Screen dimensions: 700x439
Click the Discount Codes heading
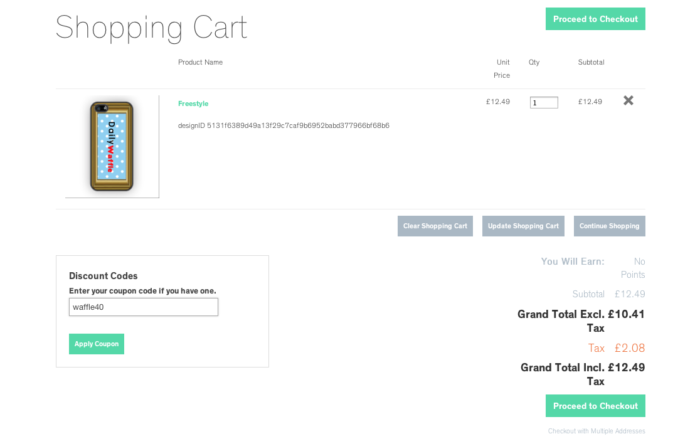coord(103,276)
